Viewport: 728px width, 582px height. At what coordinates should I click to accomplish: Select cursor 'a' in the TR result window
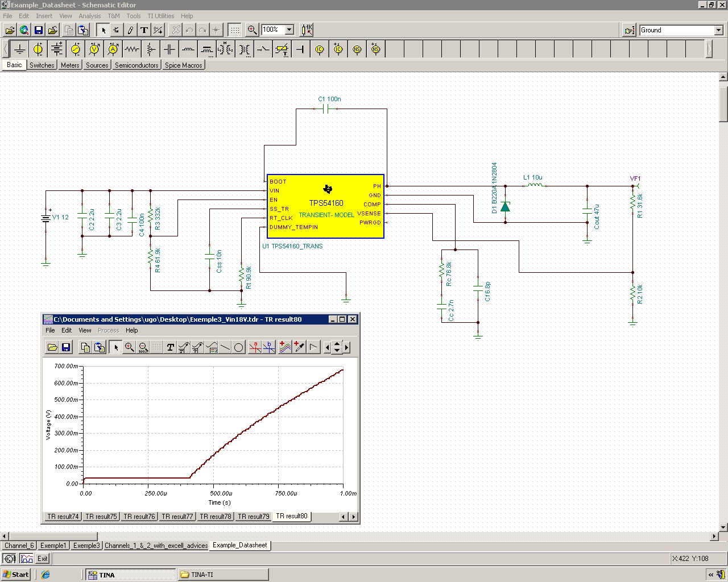point(254,347)
